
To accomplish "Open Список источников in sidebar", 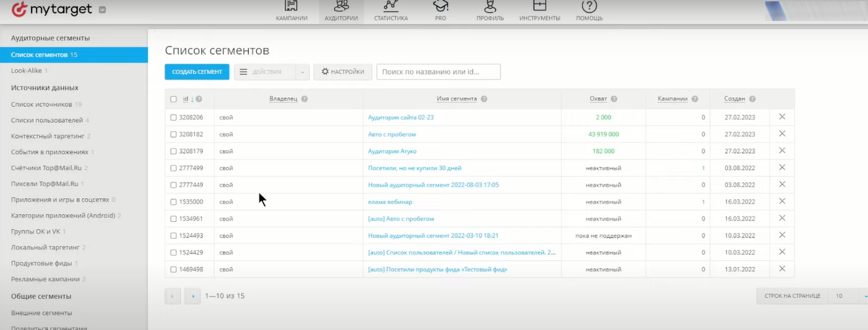I will coord(41,104).
